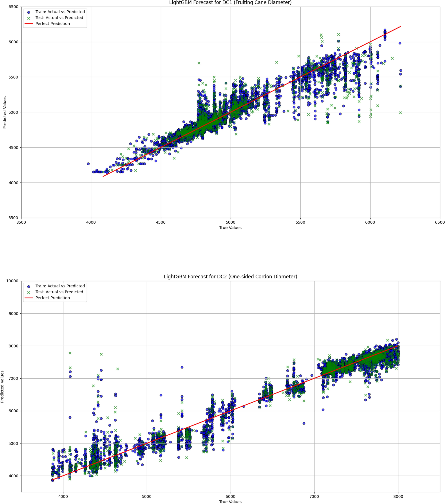Screen dimensions: 445x504
Task: Click the blue Train marker in DC2 legend
Action: [29, 286]
